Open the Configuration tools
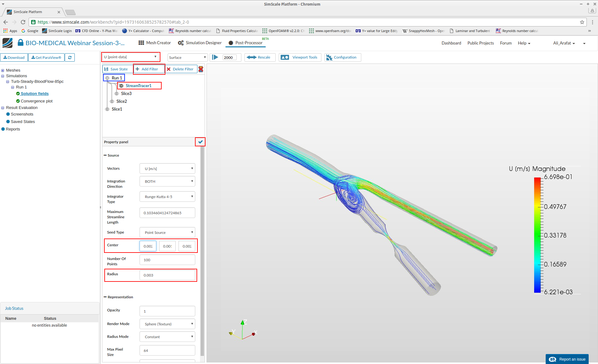Viewport: 598px width, 364px height. (x=343, y=57)
